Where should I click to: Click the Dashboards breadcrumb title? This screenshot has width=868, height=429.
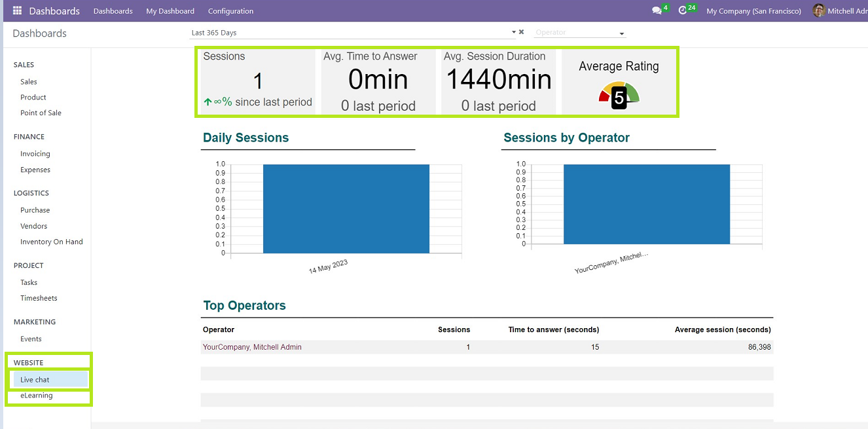click(39, 33)
